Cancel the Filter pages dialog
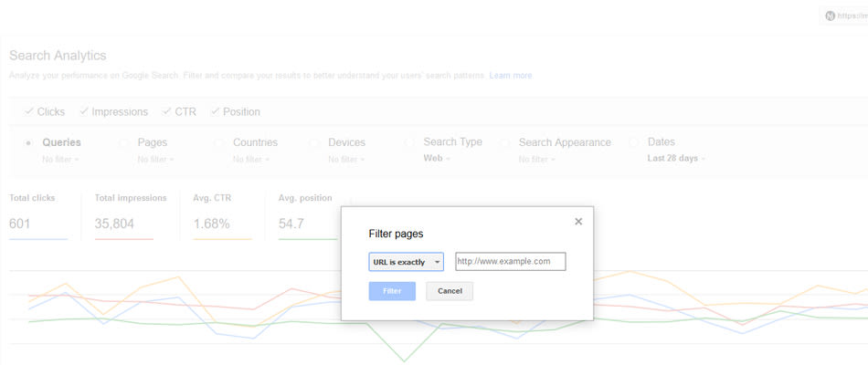Viewport: 868px width, 365px height. (x=450, y=291)
